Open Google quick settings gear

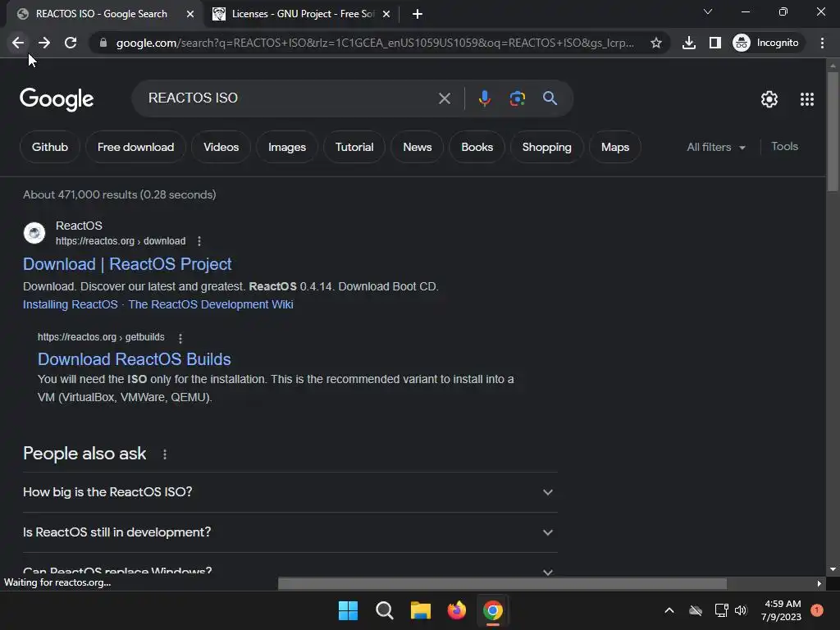(x=769, y=99)
